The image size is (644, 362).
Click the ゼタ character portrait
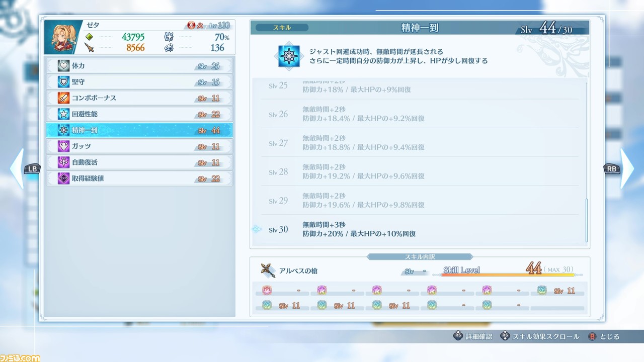(x=63, y=37)
